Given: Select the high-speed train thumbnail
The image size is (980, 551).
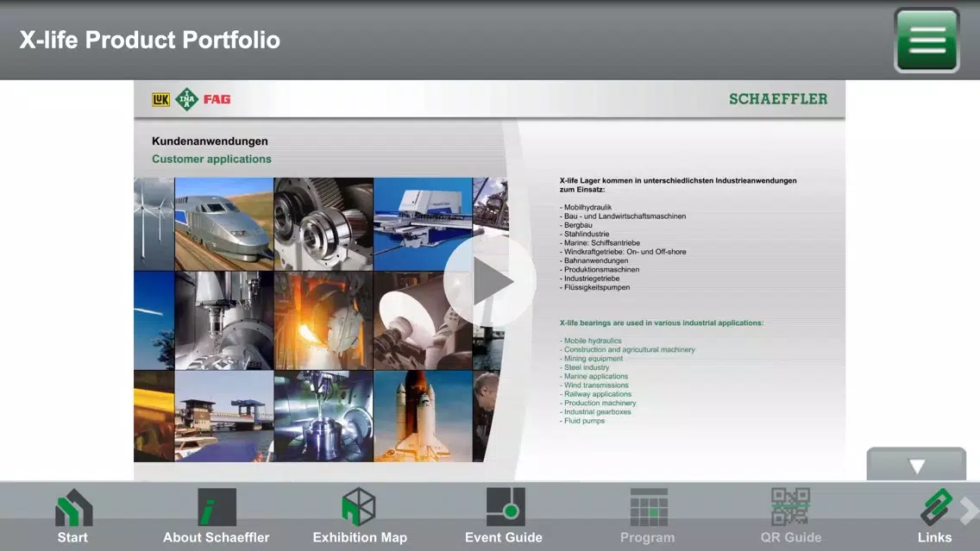Looking at the screenshot, I should [223, 223].
